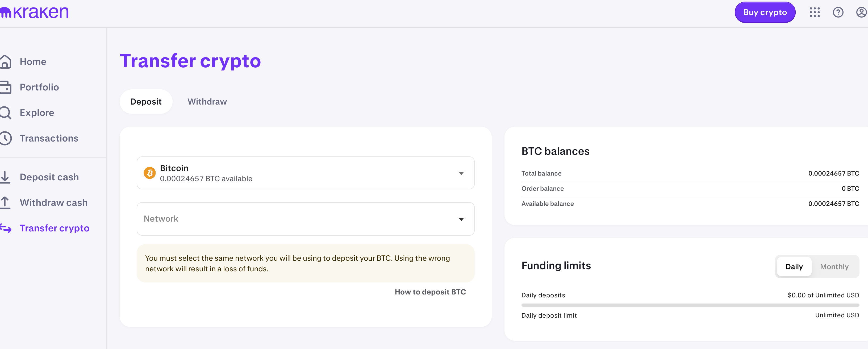Image resolution: width=868 pixels, height=349 pixels.
Task: Click the Home house icon
Action: (x=6, y=62)
